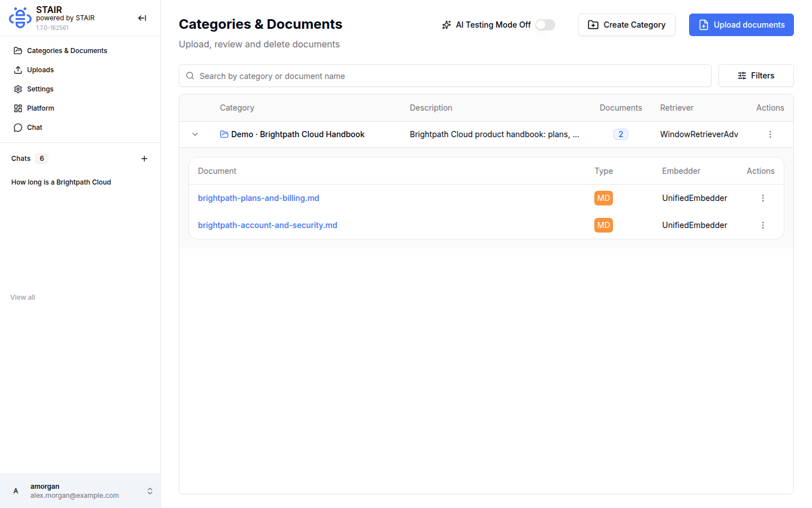This screenshot has height=508, width=812.
Task: Click the Type column header
Action: 603,171
